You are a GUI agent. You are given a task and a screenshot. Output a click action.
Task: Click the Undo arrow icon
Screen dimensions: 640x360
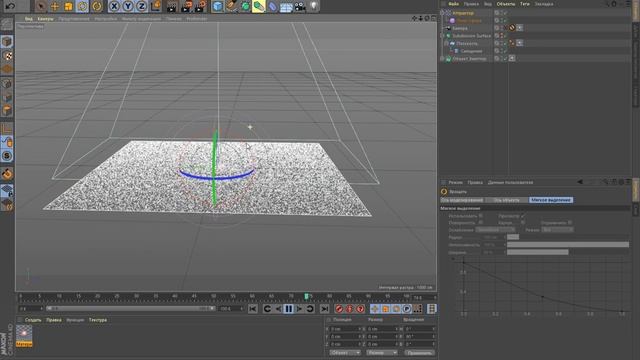[x=10, y=6]
